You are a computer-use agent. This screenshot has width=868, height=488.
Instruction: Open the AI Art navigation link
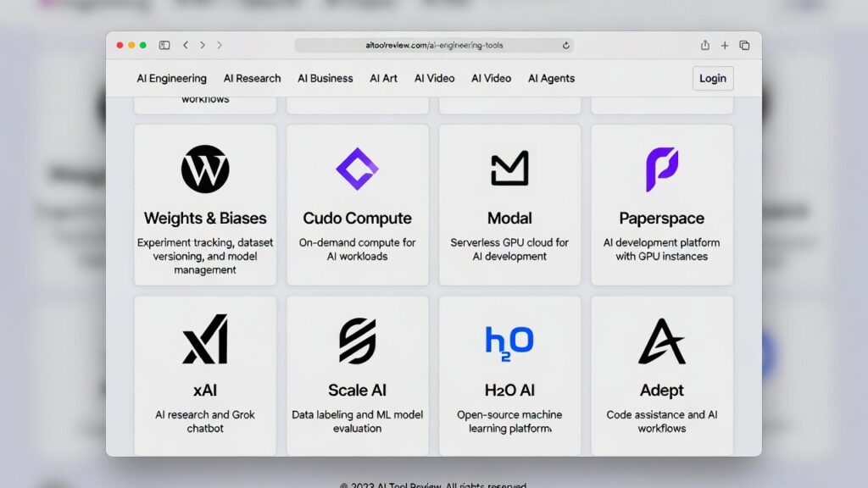[x=384, y=79]
